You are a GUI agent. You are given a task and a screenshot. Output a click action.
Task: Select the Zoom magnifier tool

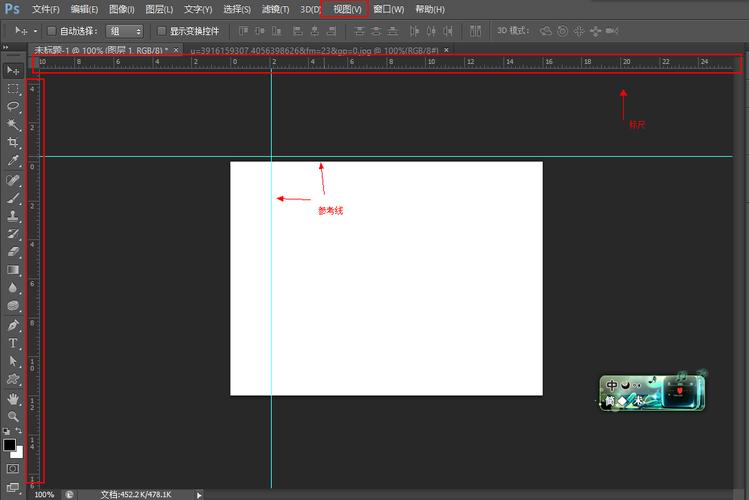(x=13, y=415)
